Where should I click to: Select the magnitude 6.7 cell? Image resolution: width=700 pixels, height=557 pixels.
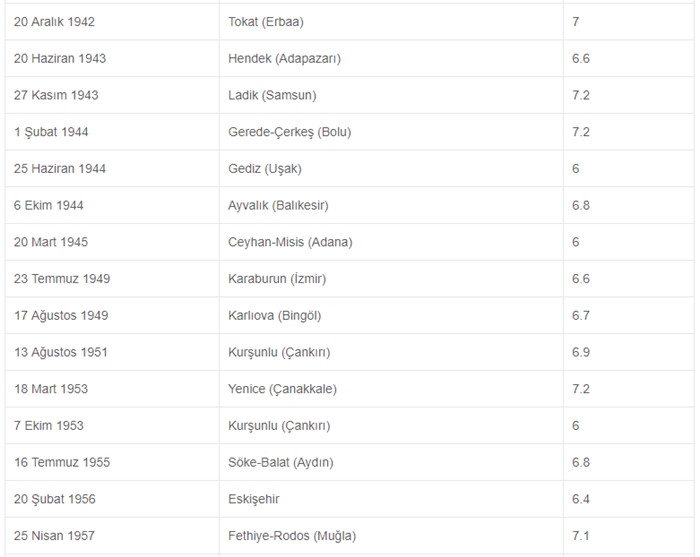(581, 315)
